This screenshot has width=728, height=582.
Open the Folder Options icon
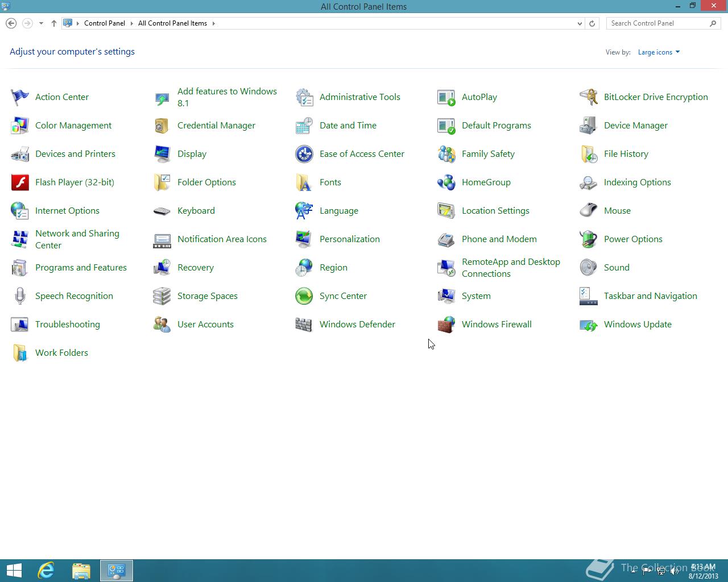[162, 182]
